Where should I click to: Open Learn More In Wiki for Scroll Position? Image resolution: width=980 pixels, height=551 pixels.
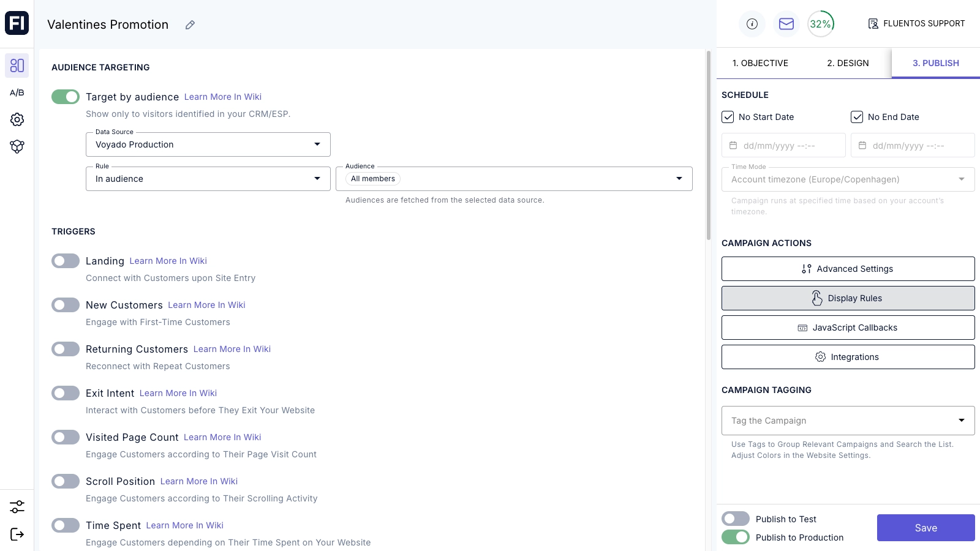click(199, 481)
